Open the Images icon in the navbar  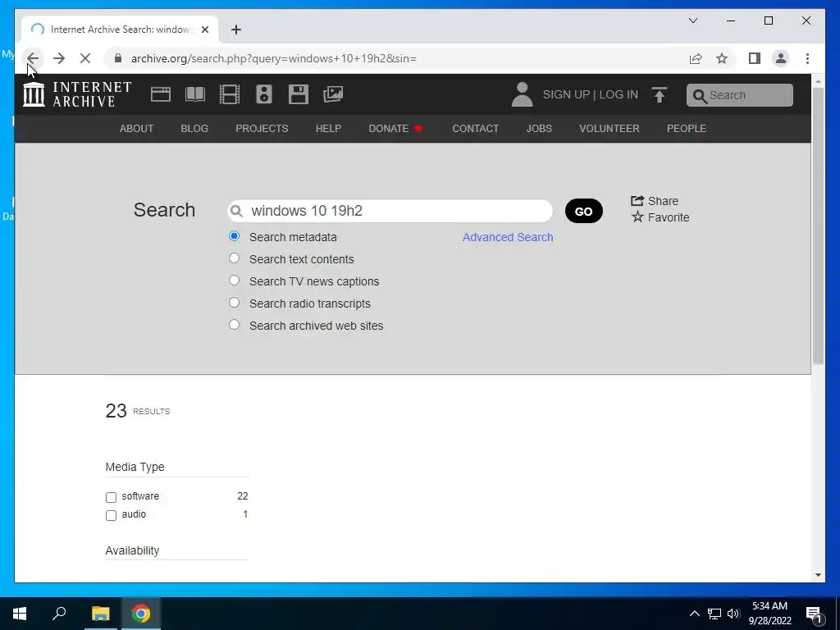[x=333, y=94]
